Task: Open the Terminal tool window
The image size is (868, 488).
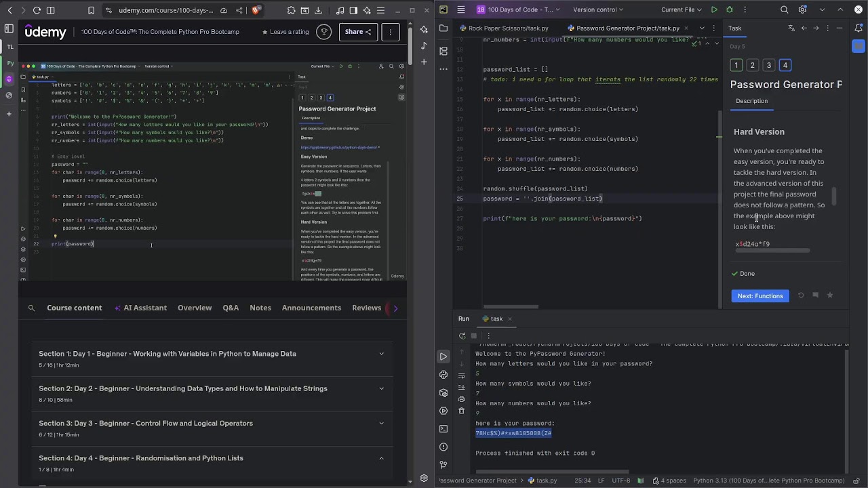Action: pos(443,428)
